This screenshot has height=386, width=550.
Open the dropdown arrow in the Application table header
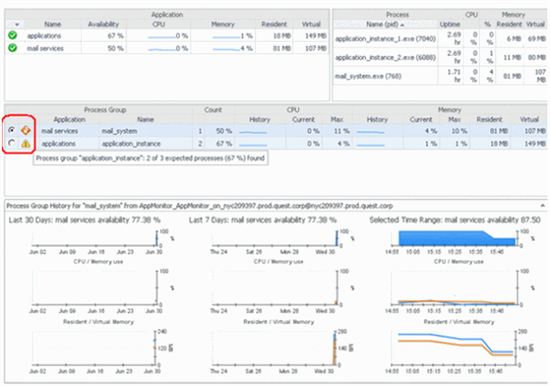click(17, 24)
